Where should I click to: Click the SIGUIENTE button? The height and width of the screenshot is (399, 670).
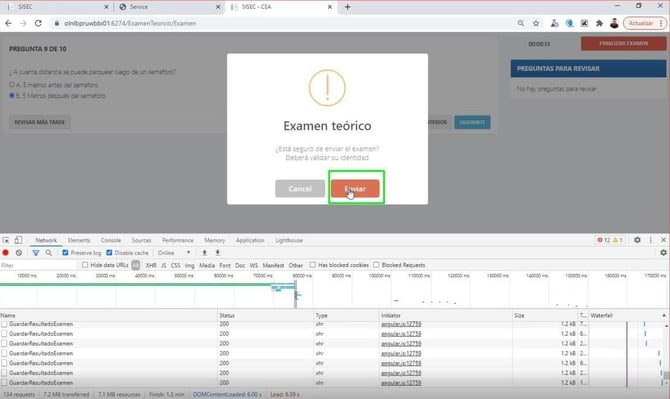472,122
